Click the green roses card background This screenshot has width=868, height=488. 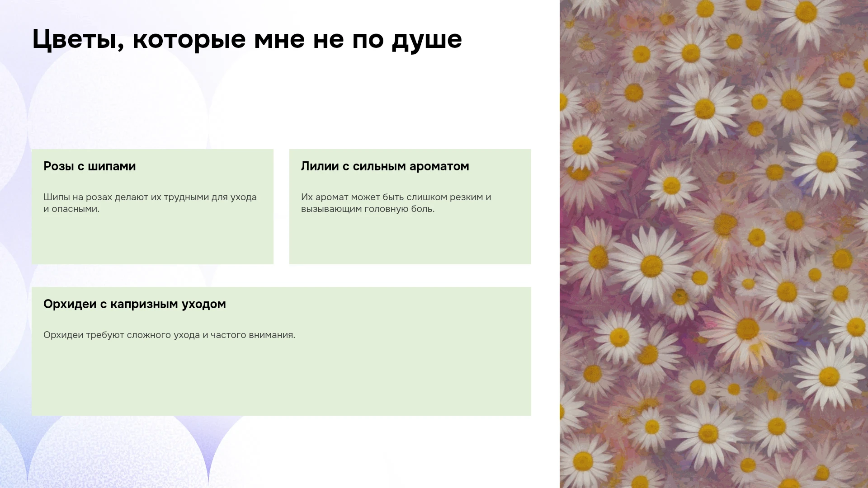[x=152, y=239]
